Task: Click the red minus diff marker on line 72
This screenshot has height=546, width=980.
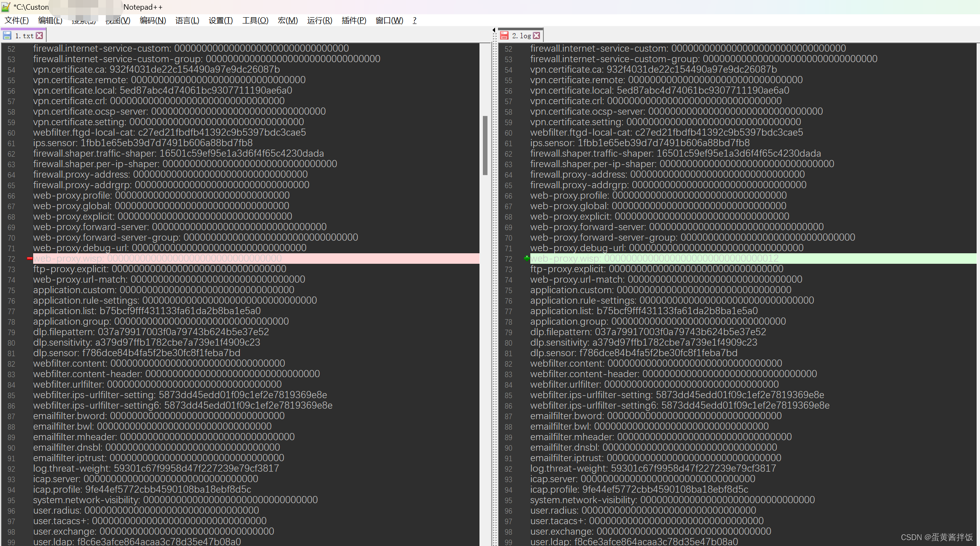Action: (x=29, y=258)
